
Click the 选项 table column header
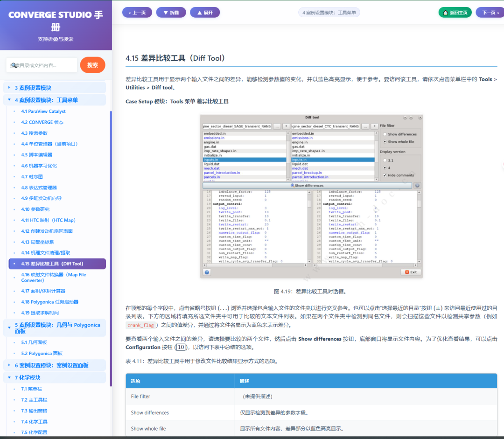[180, 381]
